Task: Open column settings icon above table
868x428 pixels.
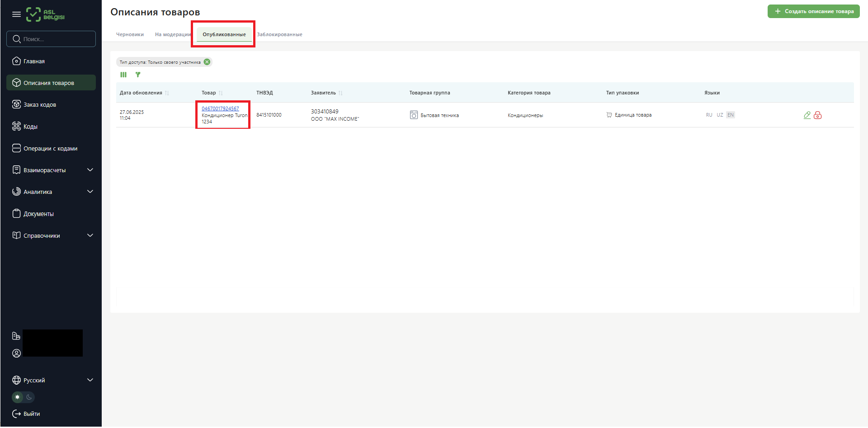Action: [123, 75]
